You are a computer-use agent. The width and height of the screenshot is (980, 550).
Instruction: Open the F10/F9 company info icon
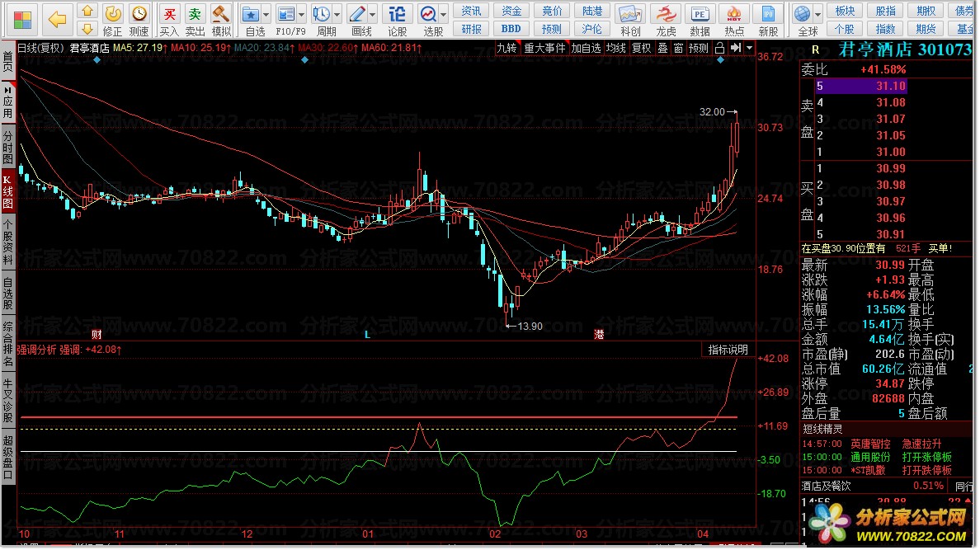pos(287,19)
